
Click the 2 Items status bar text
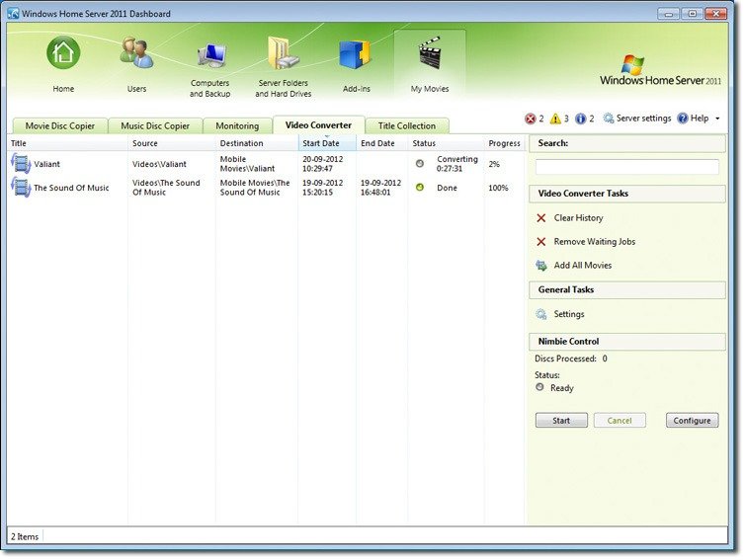point(25,536)
